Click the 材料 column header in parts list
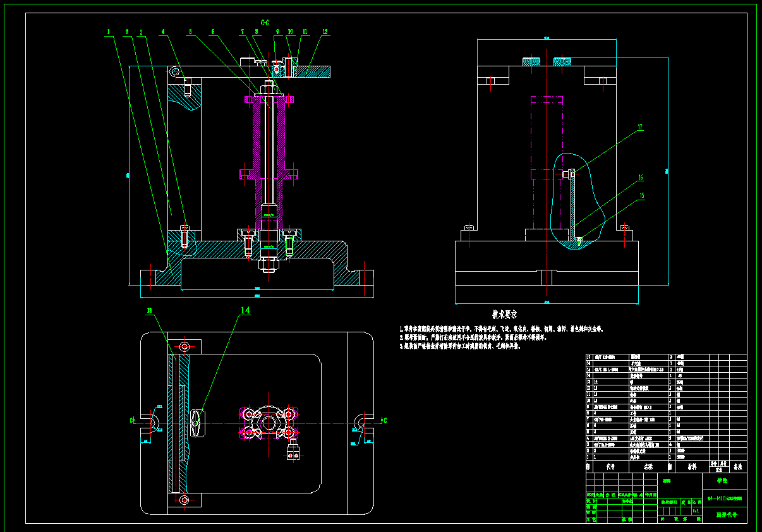Image resolution: width=762 pixels, height=532 pixels. click(691, 467)
